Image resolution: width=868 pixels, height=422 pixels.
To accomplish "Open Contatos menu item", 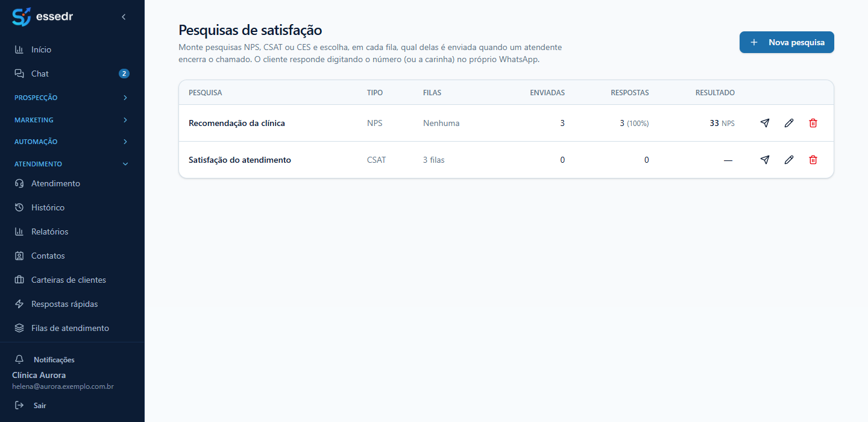I will [72, 256].
